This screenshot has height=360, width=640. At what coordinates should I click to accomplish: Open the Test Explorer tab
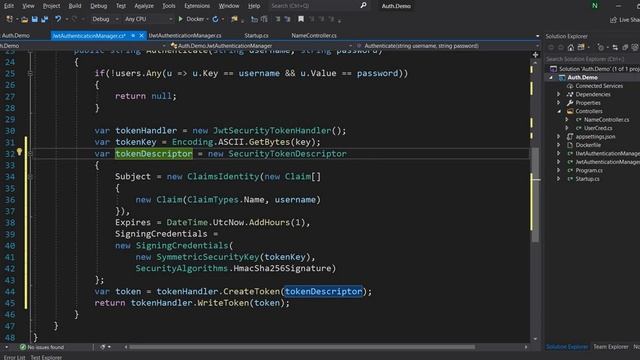[x=46, y=357]
